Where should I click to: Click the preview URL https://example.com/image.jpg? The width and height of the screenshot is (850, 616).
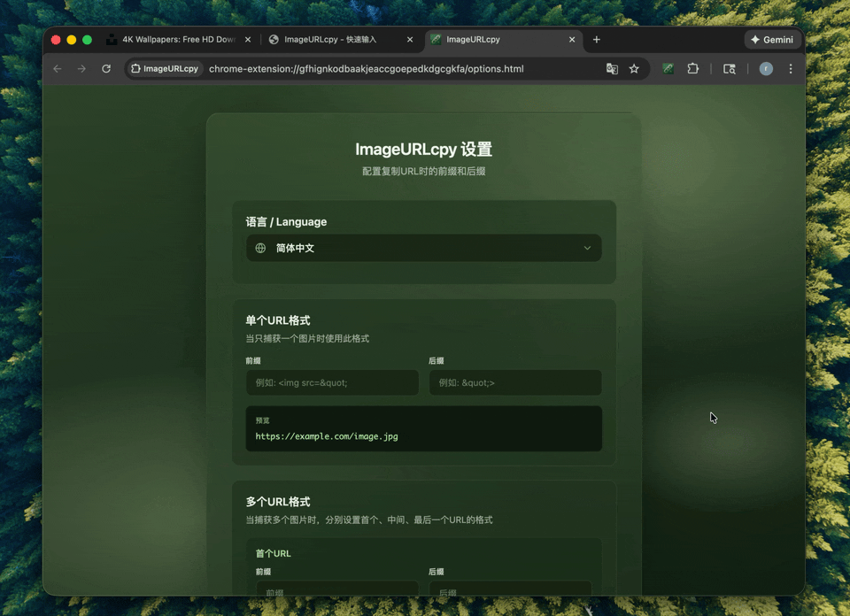[327, 436]
